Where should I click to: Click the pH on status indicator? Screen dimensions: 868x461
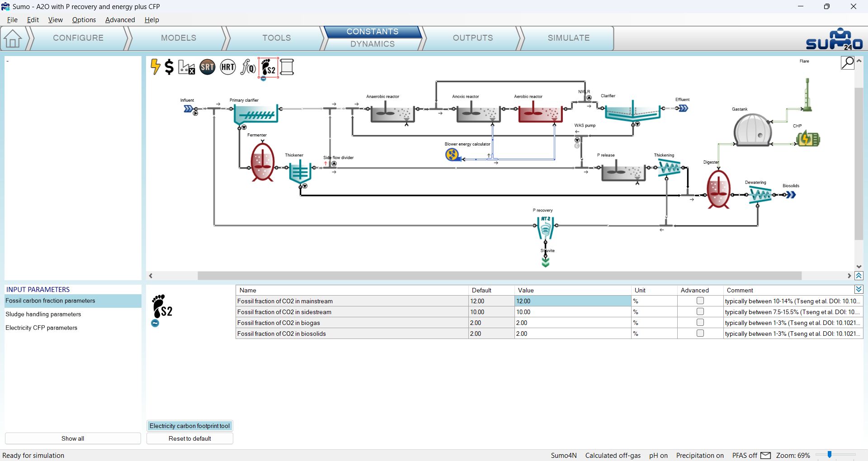coord(658,456)
